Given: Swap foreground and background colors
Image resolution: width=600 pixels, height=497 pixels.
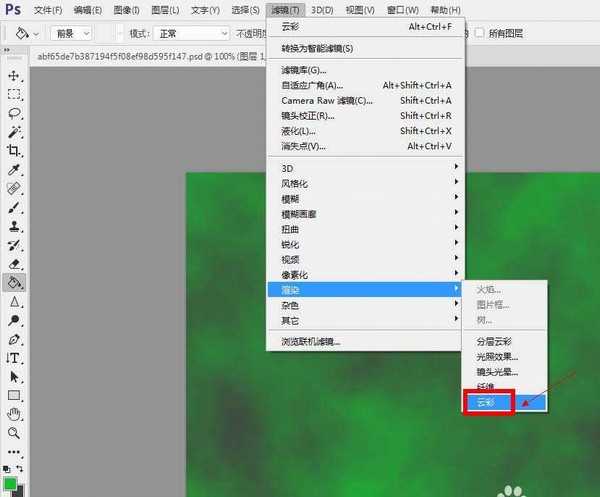Looking at the screenshot, I should [20, 469].
